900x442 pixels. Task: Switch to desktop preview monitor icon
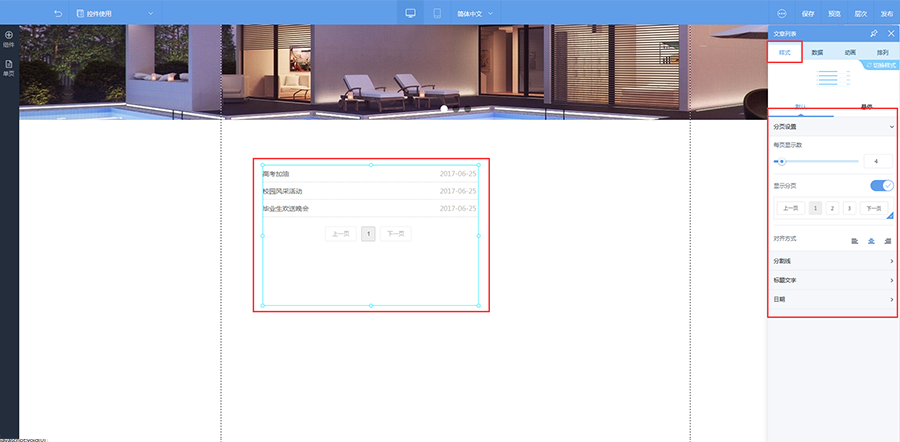point(410,13)
